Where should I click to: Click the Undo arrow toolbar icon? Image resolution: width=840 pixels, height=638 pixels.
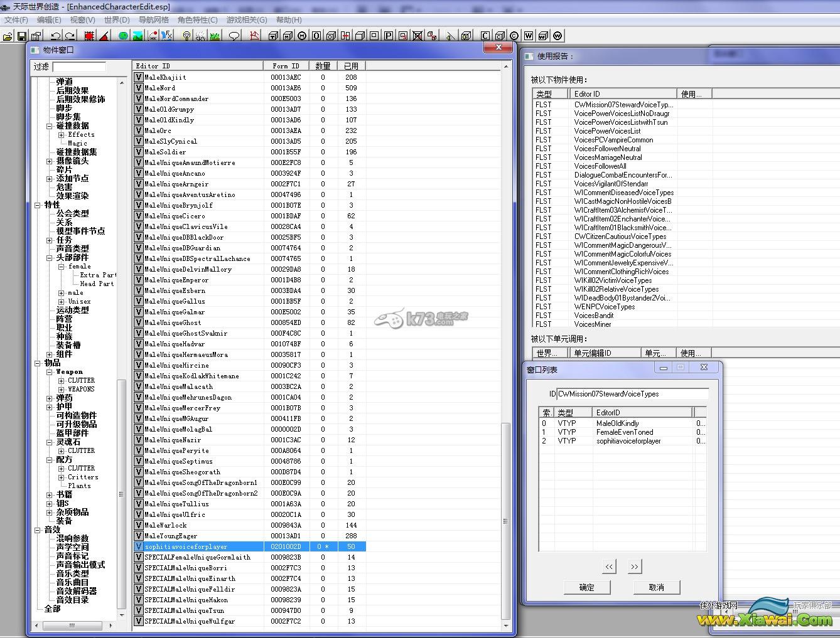tap(55, 36)
